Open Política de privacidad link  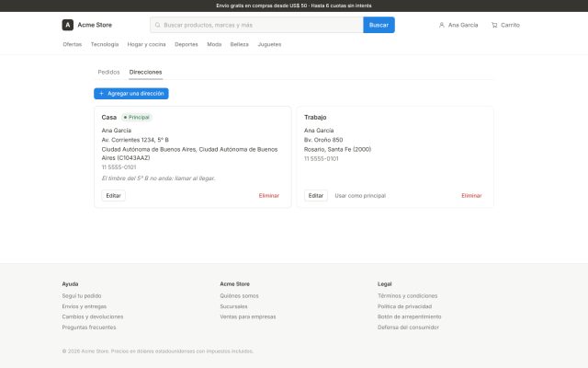(404, 306)
